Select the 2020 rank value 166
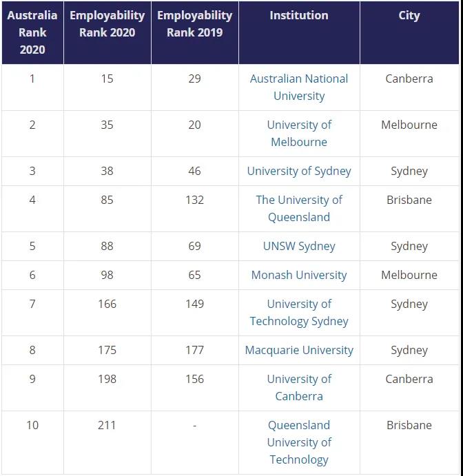Screen dimensions: 463x476 tap(107, 304)
